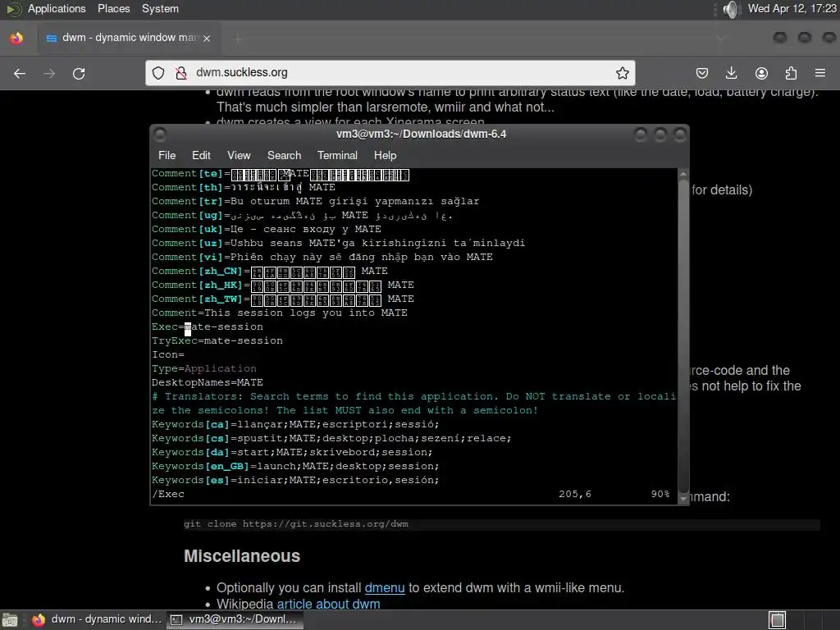
Task: Open the Places menu
Action: 113,8
